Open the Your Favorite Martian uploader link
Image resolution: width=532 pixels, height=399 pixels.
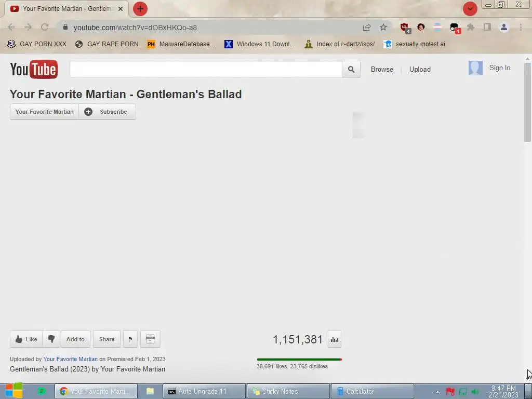pos(70,359)
